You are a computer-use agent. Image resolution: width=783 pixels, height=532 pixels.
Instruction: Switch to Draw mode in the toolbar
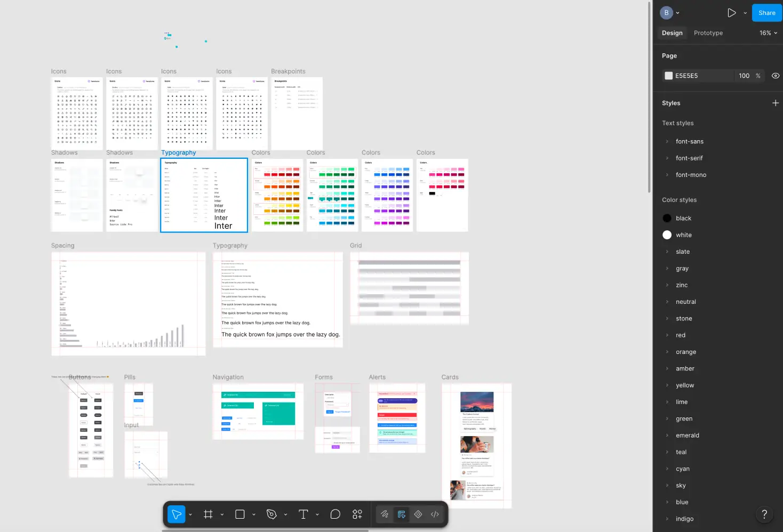point(385,514)
